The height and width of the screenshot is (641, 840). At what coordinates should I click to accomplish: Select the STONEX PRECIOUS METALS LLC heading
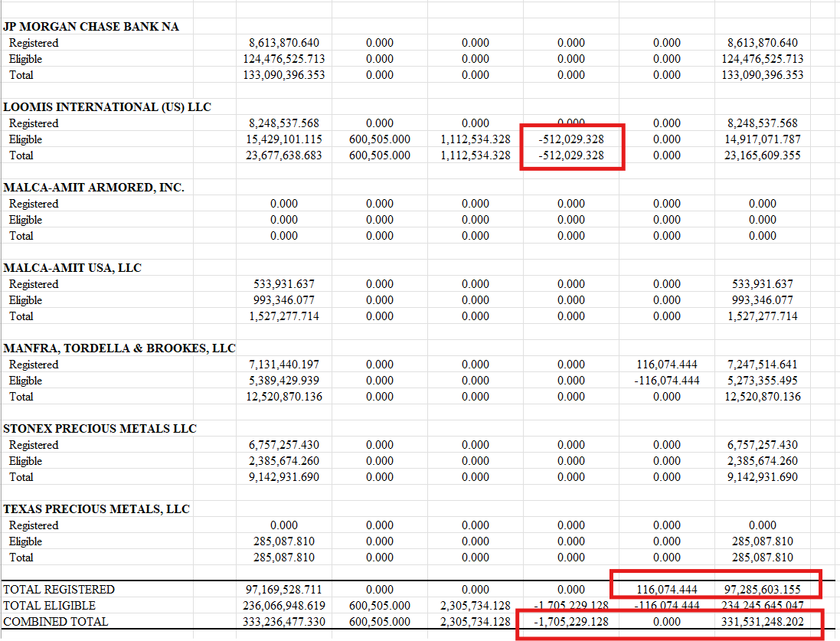[100, 429]
